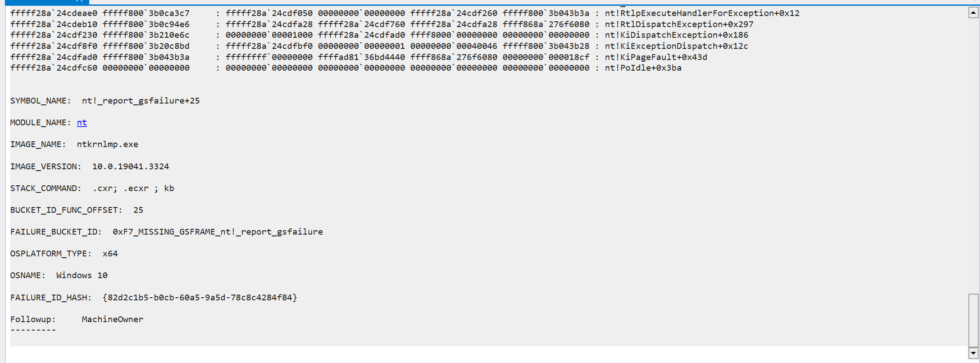Click the 0xF7_MISSING_GSFRAME failure bucket ID text
The width and height of the screenshot is (980, 363).
218,232
